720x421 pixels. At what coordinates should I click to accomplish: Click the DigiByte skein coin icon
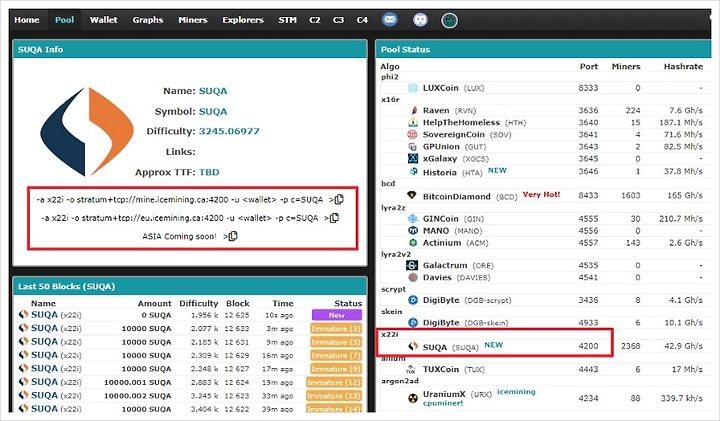413,322
